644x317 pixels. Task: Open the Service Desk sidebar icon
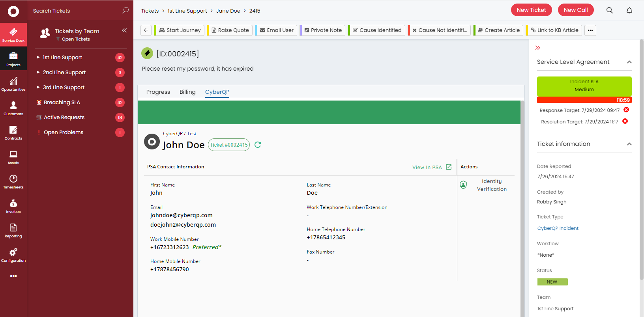pyautogui.click(x=13, y=34)
